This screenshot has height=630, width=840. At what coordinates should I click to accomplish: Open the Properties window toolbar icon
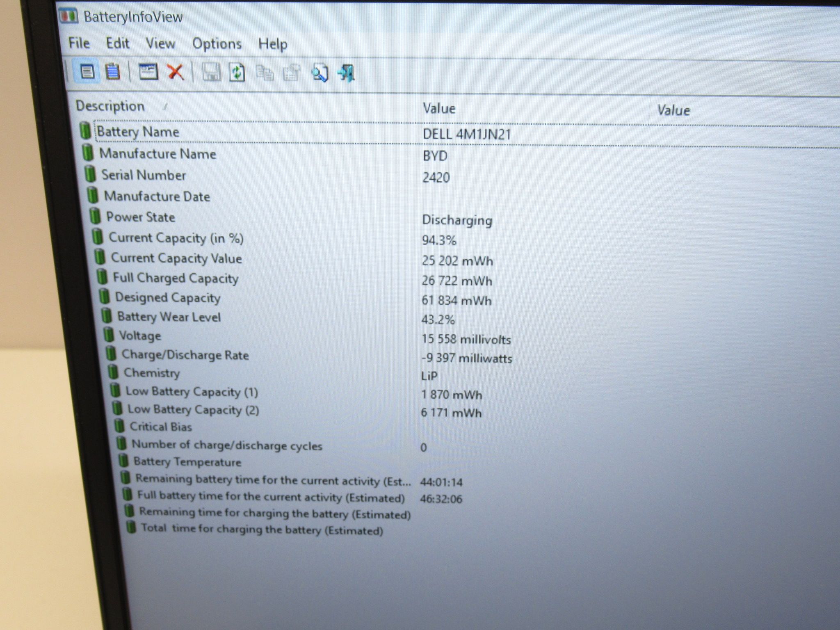(148, 72)
